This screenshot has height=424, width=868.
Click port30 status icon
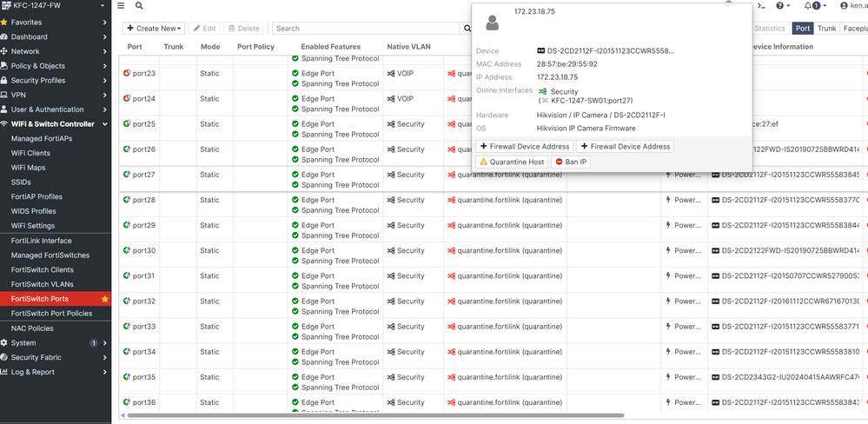(x=127, y=250)
